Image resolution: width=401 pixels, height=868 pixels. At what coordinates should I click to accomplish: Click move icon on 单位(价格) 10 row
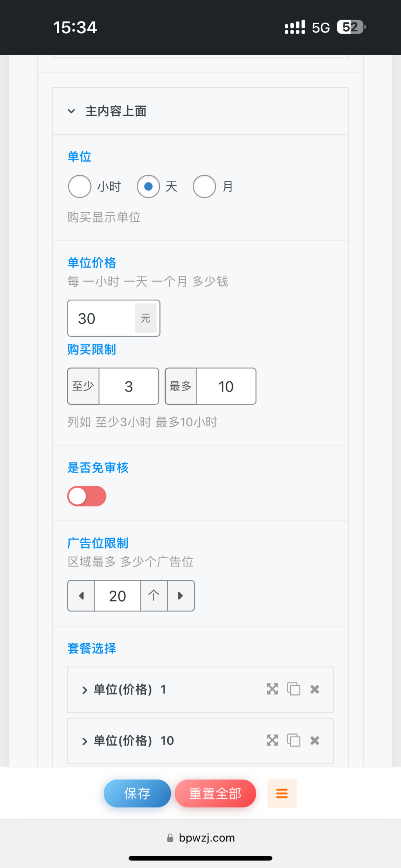[x=272, y=740]
